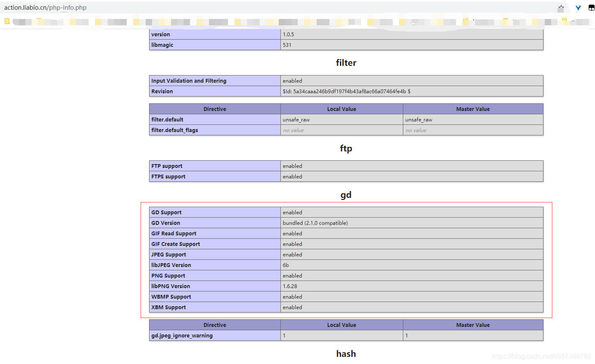595x364 pixels.
Task: Click the enabled value for FTP support
Action: pos(292,166)
